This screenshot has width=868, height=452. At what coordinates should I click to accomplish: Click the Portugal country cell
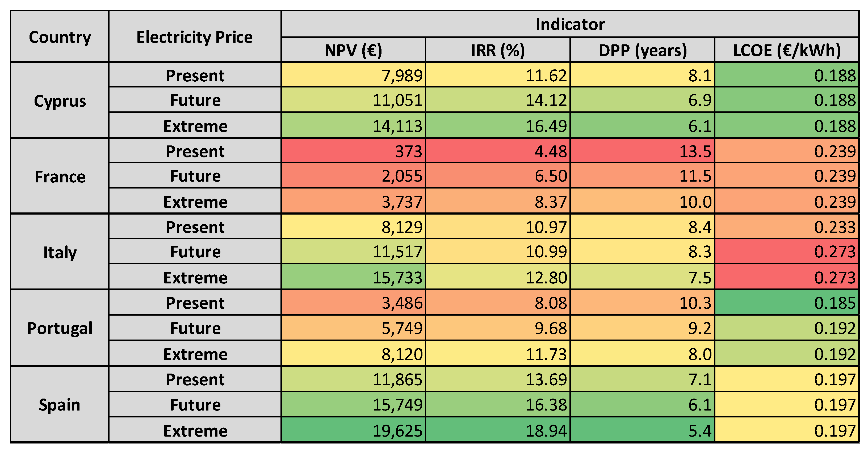(x=60, y=328)
